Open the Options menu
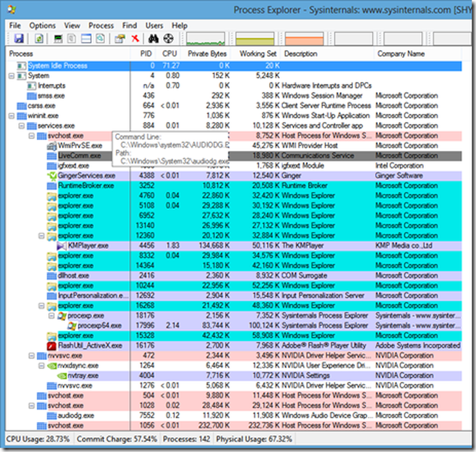The image size is (476, 452). coord(42,25)
